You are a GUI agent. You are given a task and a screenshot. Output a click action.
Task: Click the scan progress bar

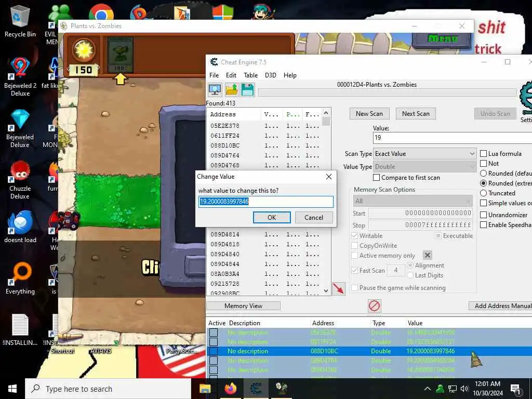pyautogui.click(x=388, y=92)
